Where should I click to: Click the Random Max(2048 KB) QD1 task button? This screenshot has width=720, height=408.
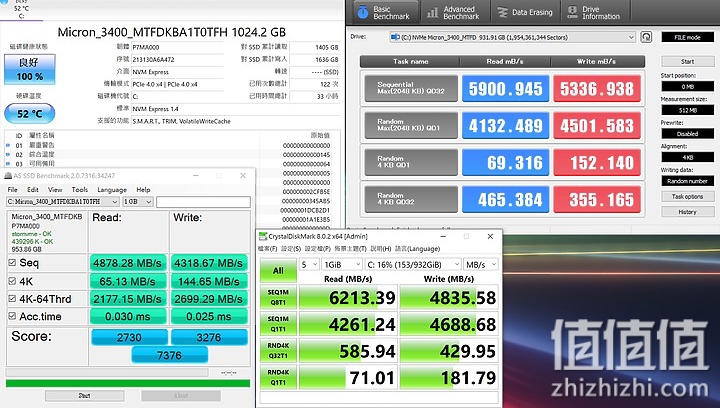[411, 125]
